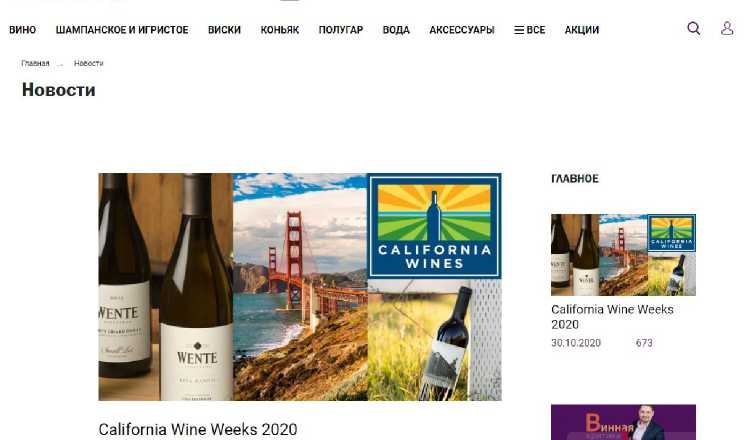Open the АКЦИИ promotions page

click(x=582, y=30)
